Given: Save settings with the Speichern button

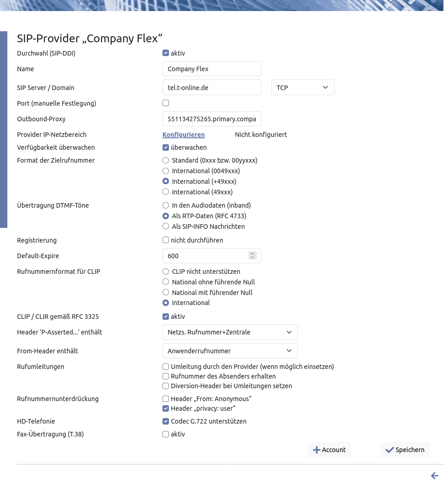Looking at the screenshot, I should click(405, 450).
